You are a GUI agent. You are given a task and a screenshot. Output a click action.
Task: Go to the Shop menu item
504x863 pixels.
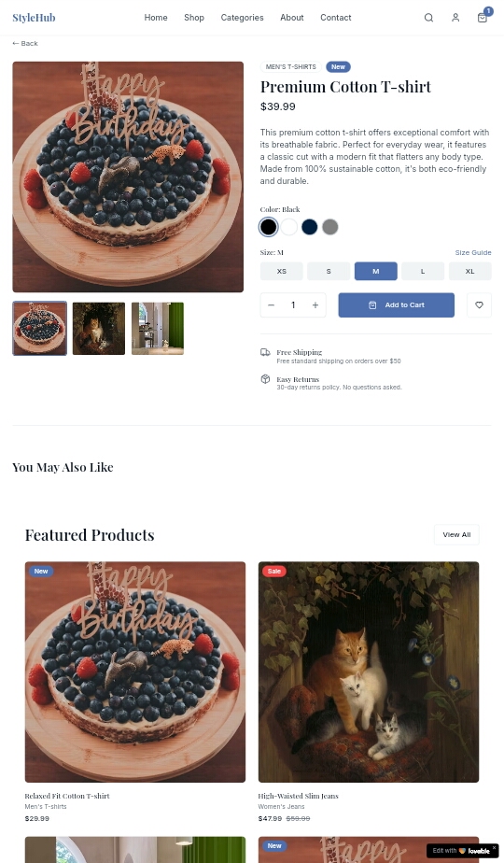[x=194, y=18]
